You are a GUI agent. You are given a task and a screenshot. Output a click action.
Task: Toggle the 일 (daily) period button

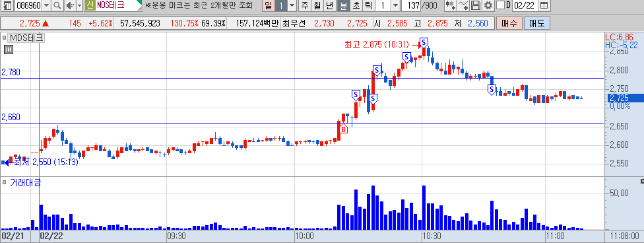(268, 6)
